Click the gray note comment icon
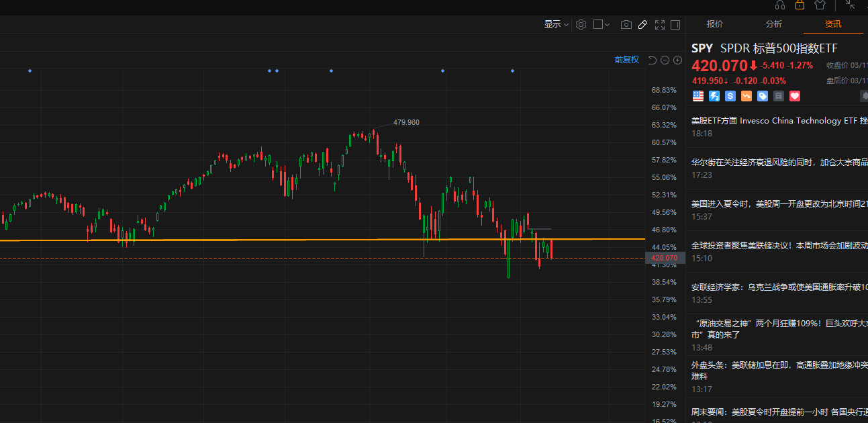The width and height of the screenshot is (868, 423). [779, 96]
